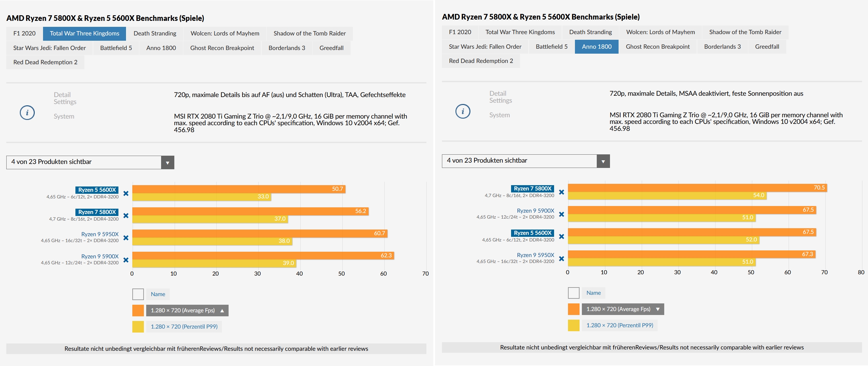Remove Ryzen 9 5900X from right chart
The width and height of the screenshot is (868, 366).
point(561,214)
